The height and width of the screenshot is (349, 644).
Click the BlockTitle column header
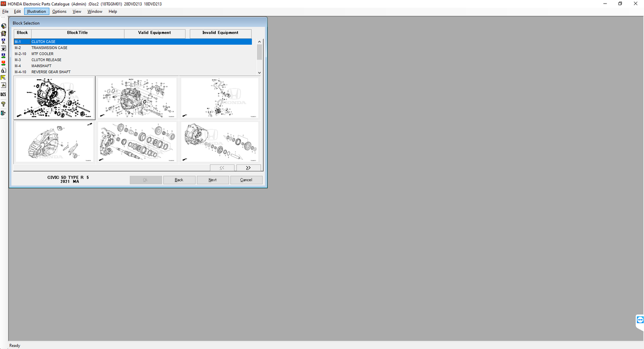78,33
